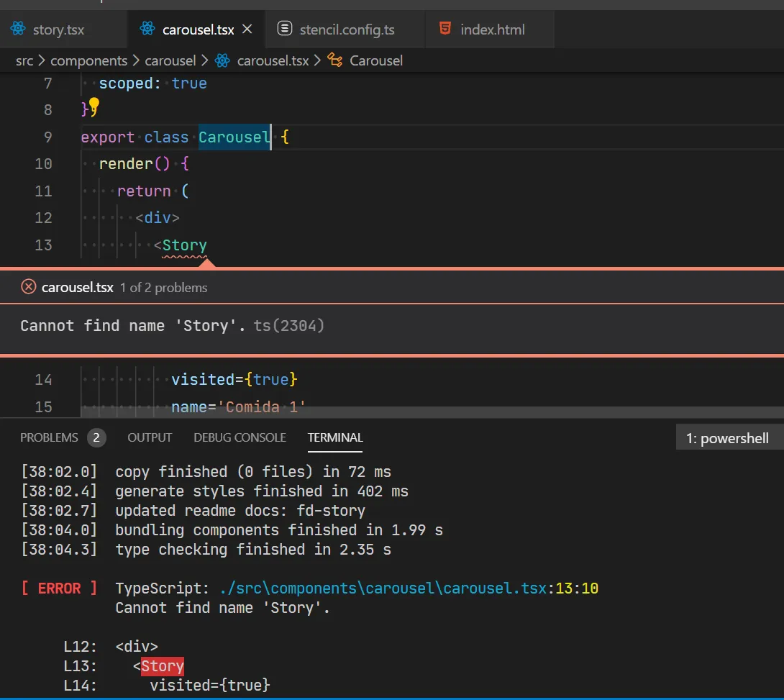Switch to the story.tsx tab

58,29
